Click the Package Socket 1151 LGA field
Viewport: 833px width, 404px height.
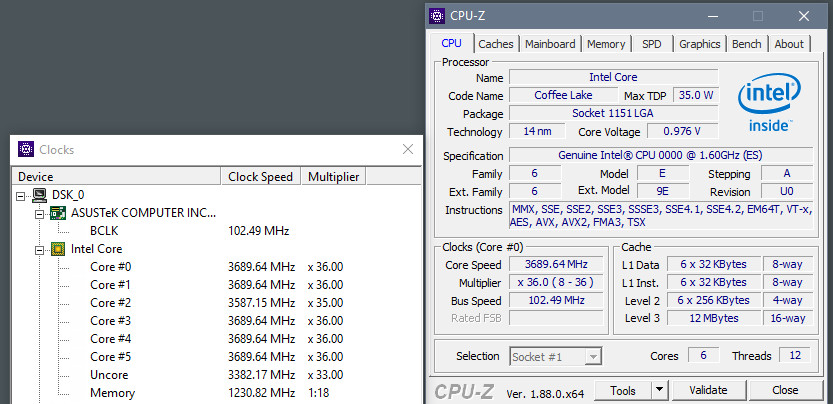(614, 113)
